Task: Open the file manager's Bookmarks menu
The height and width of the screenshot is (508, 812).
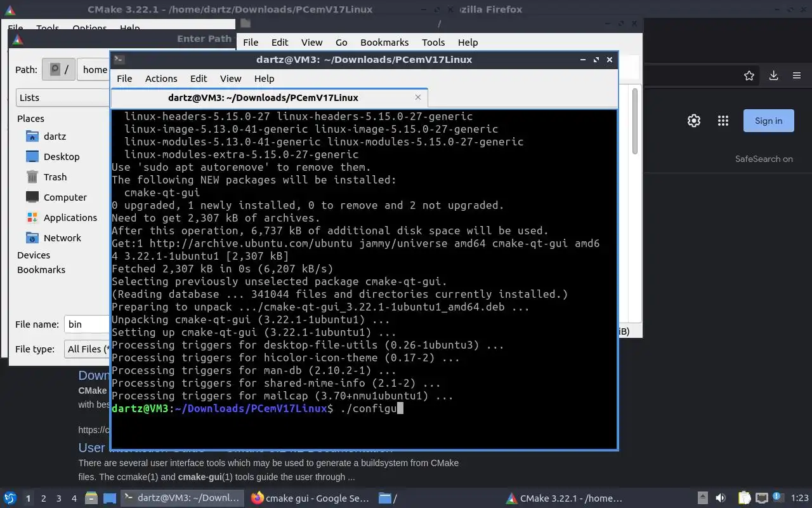Action: (384, 42)
